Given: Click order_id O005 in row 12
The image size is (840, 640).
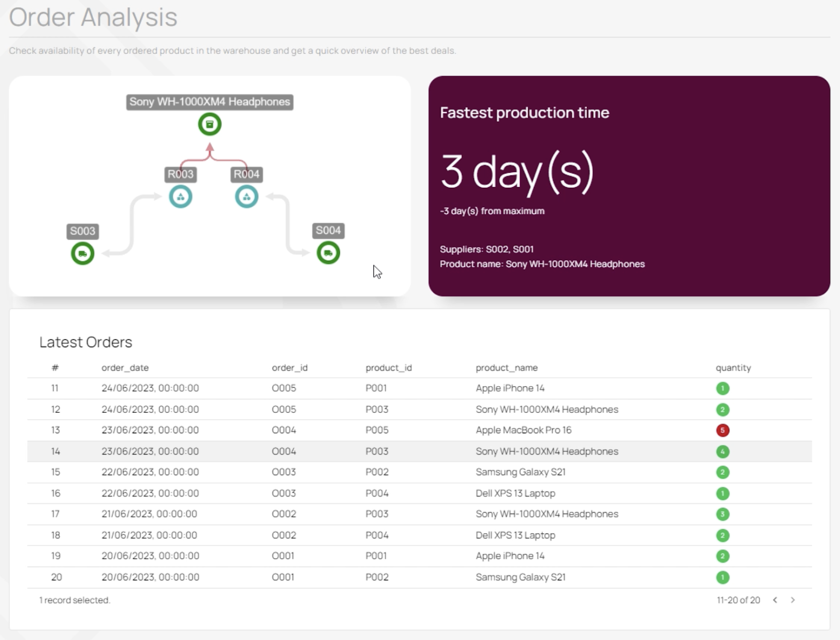Looking at the screenshot, I should [x=283, y=409].
